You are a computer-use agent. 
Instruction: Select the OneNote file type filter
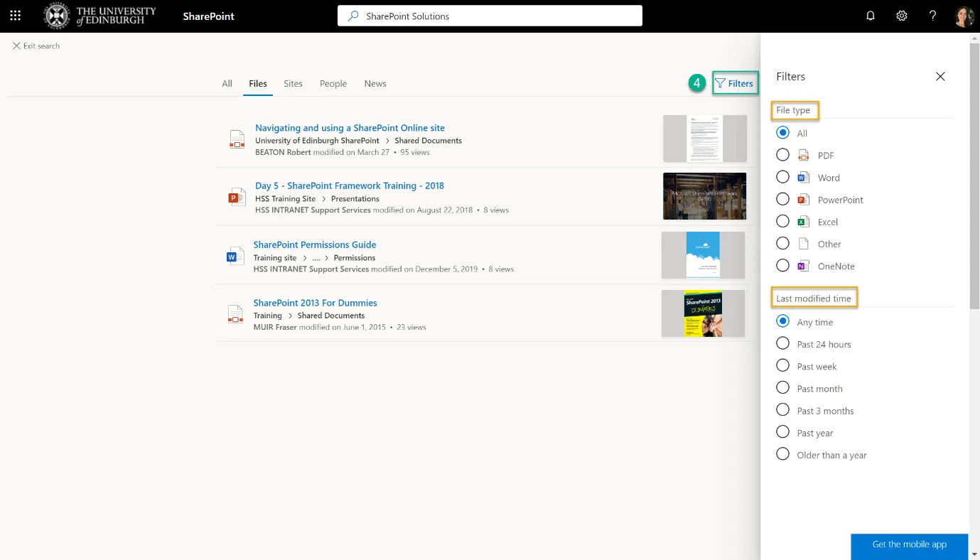coord(782,265)
